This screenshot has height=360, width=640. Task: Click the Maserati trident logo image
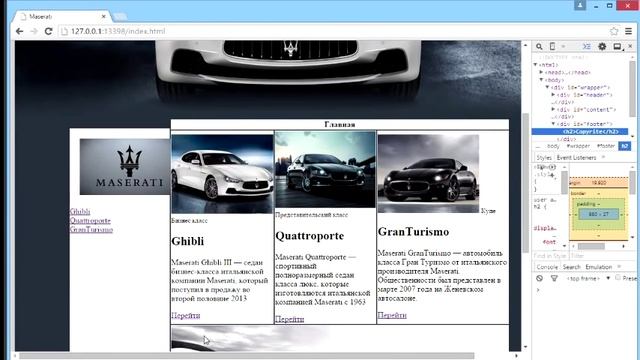(x=125, y=167)
